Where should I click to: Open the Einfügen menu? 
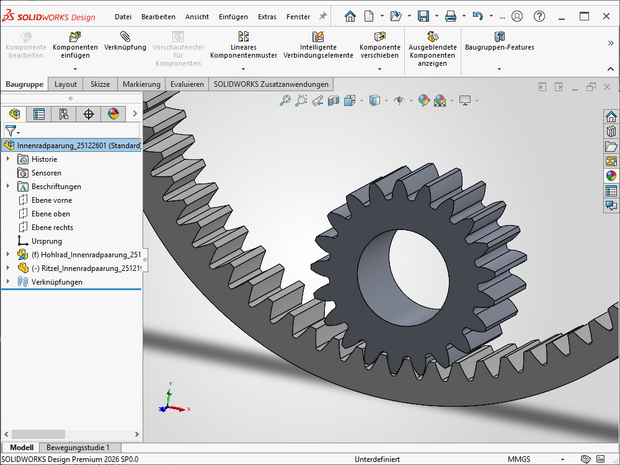(232, 17)
